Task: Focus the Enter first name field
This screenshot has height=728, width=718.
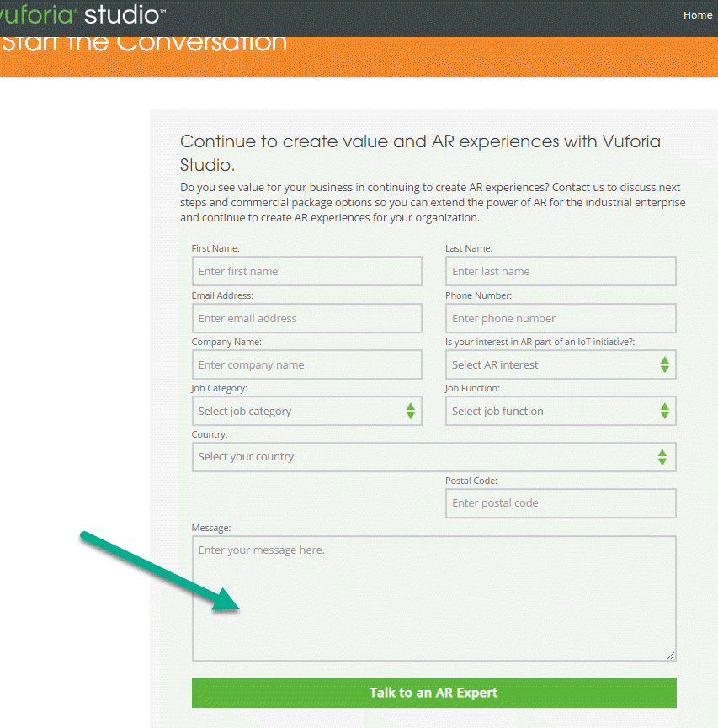Action: coord(306,272)
